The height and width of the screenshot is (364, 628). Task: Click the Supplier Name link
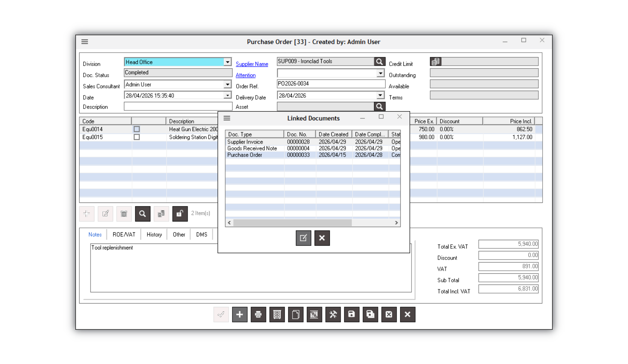click(252, 64)
